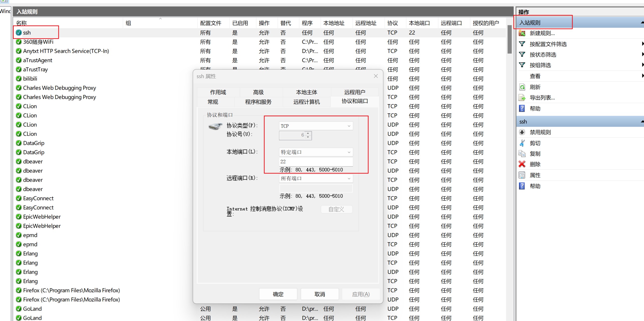Switch to the 本地主体 tab

coord(307,92)
